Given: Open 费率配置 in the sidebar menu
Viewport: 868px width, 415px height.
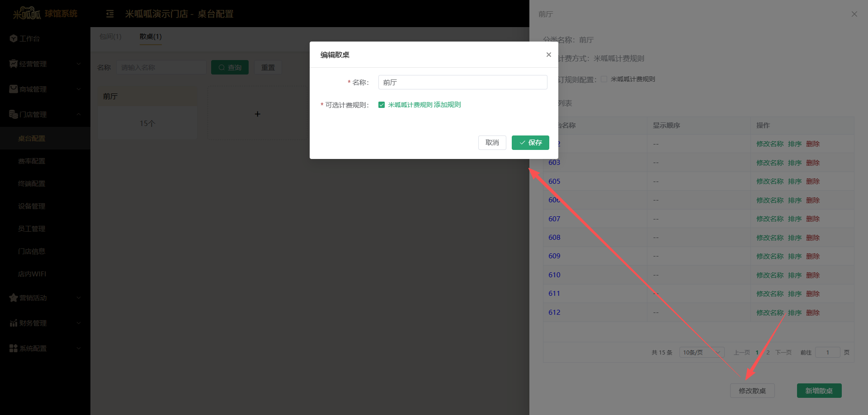Looking at the screenshot, I should click(32, 161).
